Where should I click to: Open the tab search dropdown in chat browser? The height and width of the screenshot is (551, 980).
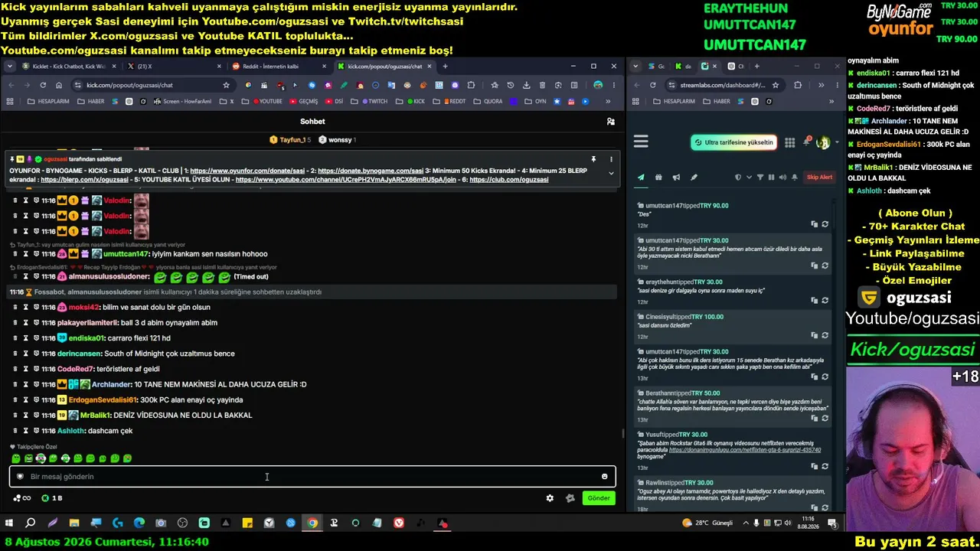pos(10,67)
